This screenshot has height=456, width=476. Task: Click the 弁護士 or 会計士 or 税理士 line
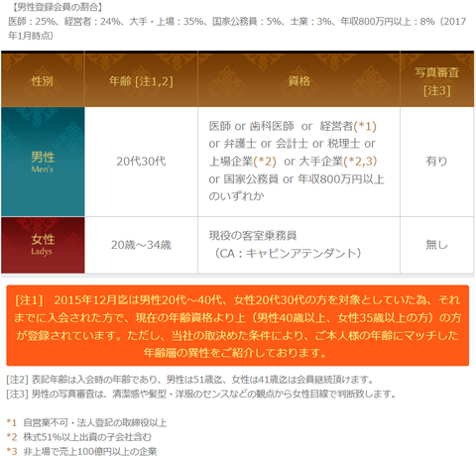click(x=293, y=144)
